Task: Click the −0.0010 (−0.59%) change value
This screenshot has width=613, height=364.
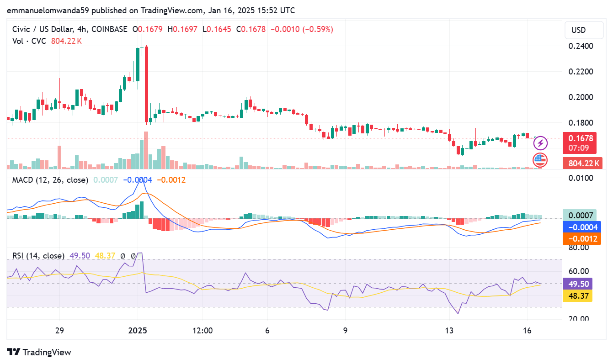Action: click(x=302, y=29)
